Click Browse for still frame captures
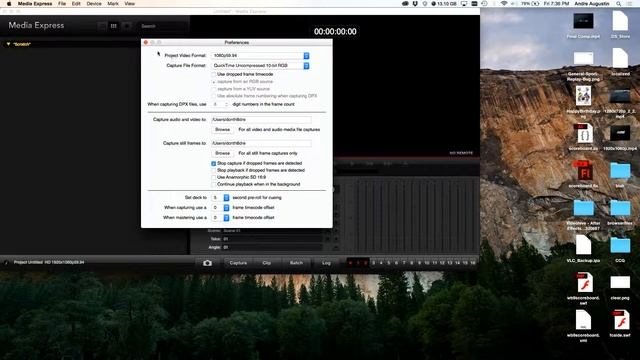Image resolution: width=640 pixels, height=360 pixels. pos(222,153)
